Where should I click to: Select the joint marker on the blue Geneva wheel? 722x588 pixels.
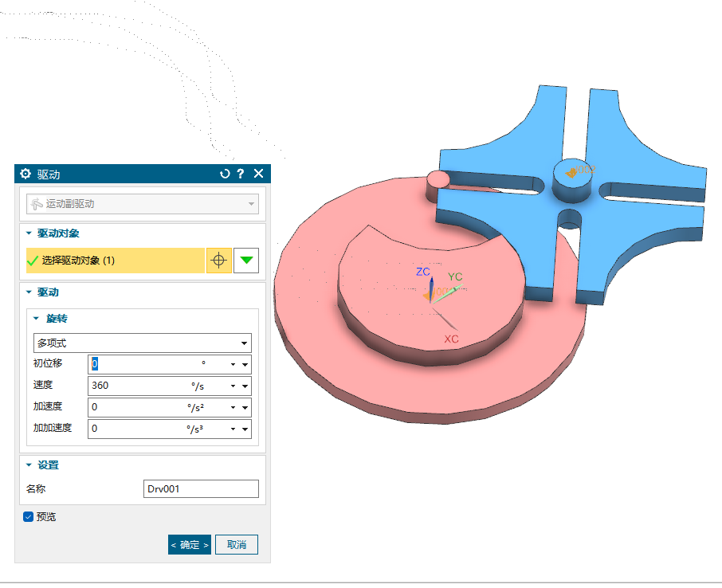pyautogui.click(x=571, y=171)
